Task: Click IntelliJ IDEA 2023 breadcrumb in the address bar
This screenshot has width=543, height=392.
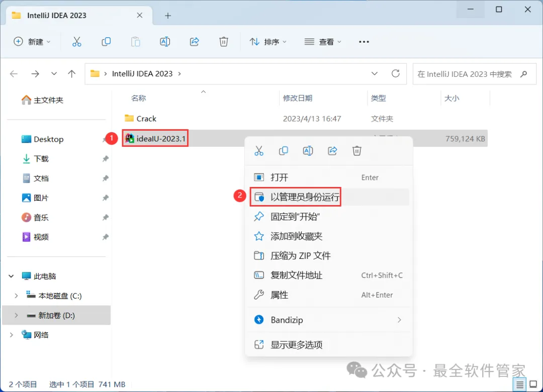Action: [x=142, y=74]
